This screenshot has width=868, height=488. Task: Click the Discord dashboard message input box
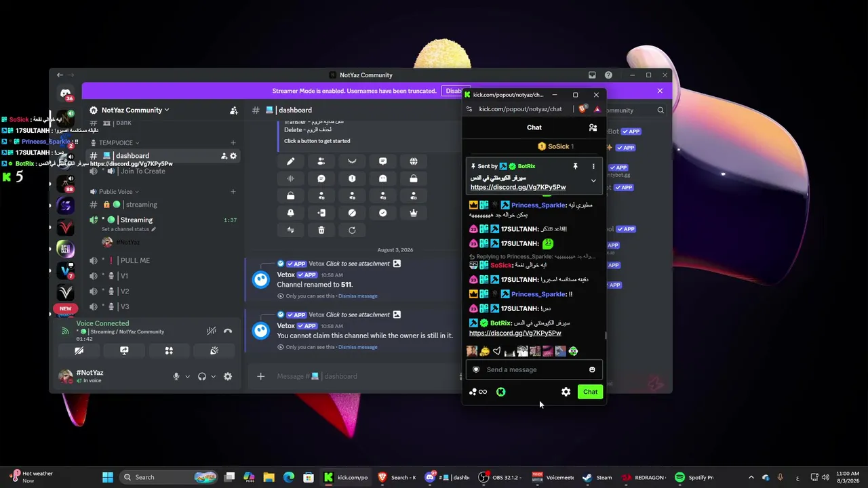366,376
